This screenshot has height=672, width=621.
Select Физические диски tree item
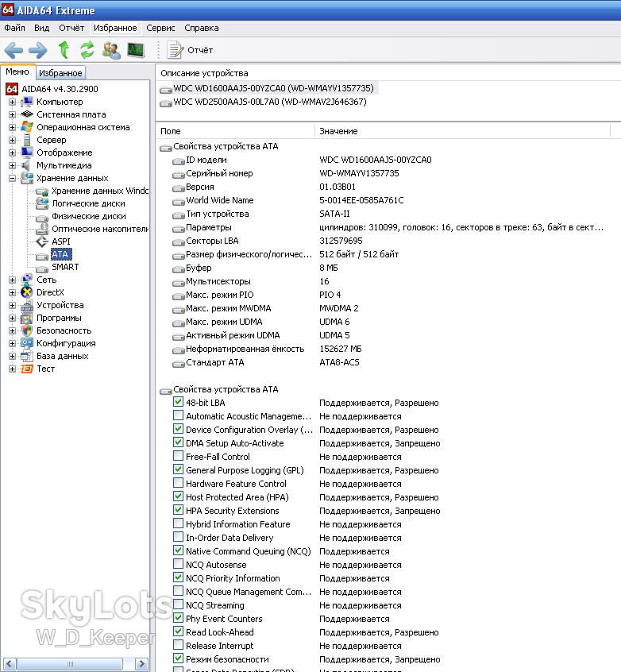pos(89,216)
